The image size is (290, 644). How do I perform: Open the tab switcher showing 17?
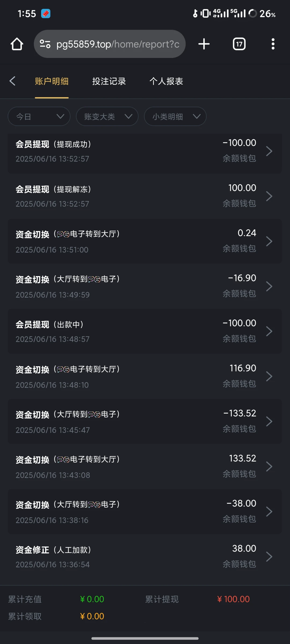pyautogui.click(x=239, y=44)
